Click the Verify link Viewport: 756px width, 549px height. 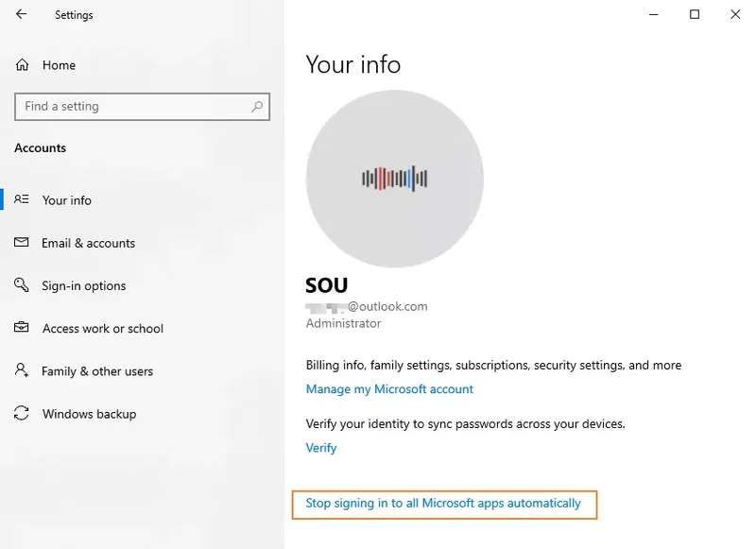321,448
